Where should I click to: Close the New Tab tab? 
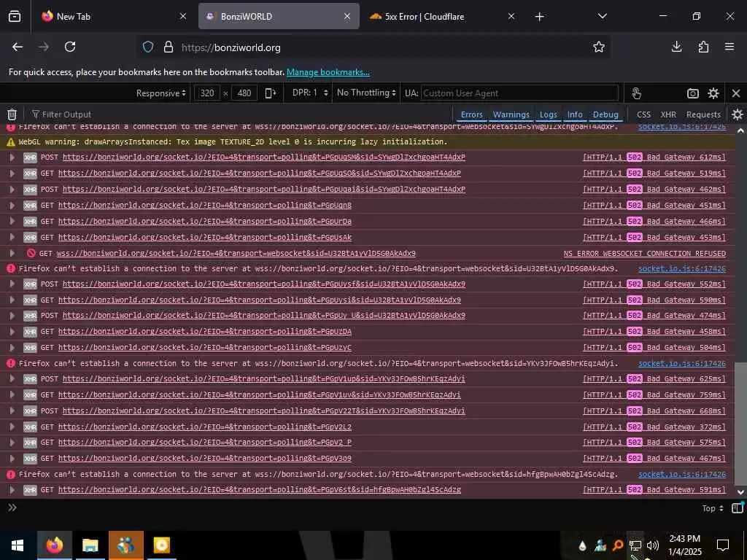[x=183, y=16]
